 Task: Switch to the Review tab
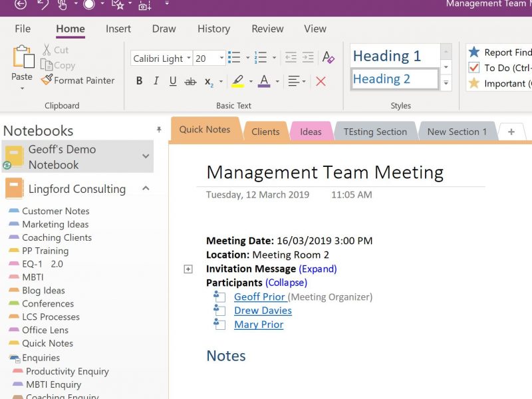click(267, 29)
